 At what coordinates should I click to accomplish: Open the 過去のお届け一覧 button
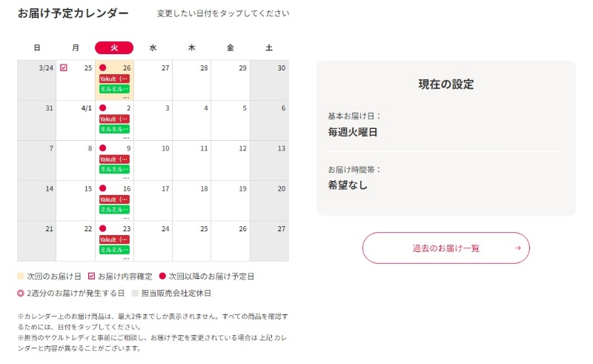[446, 248]
